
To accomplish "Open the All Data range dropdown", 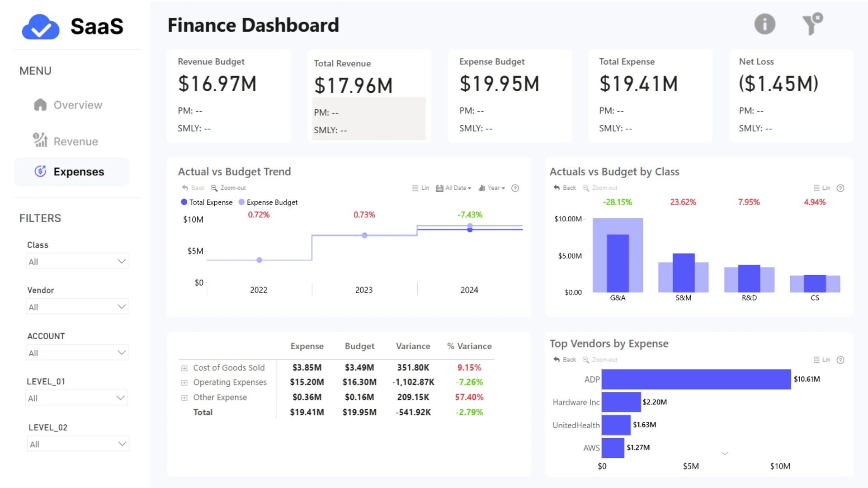I will click(453, 188).
